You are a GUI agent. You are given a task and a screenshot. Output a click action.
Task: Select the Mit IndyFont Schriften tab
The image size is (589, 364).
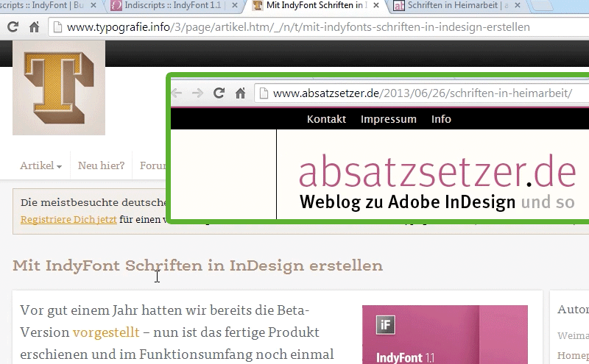coord(317,5)
